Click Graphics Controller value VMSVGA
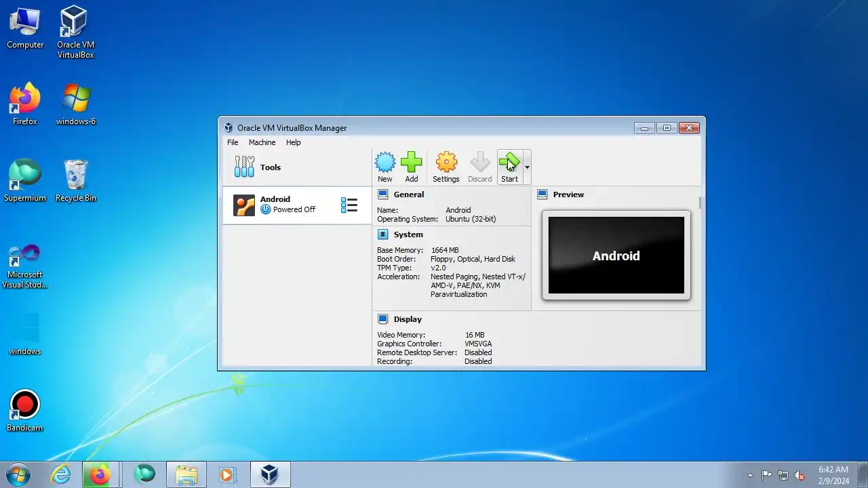The image size is (868, 488). point(478,344)
